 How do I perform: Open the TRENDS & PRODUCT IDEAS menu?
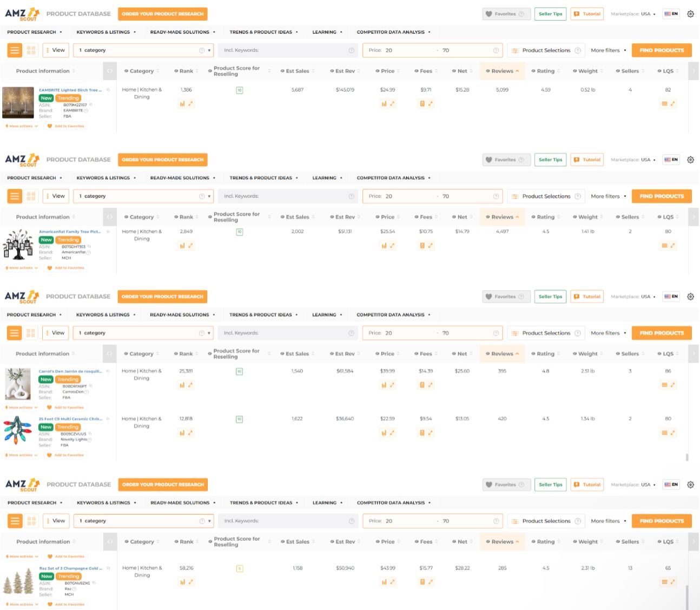click(262, 32)
